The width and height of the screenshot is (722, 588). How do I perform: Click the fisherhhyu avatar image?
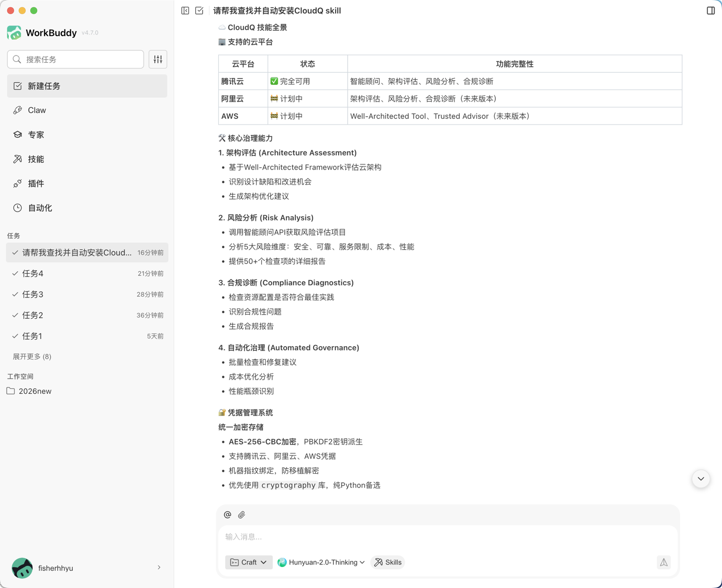click(22, 568)
